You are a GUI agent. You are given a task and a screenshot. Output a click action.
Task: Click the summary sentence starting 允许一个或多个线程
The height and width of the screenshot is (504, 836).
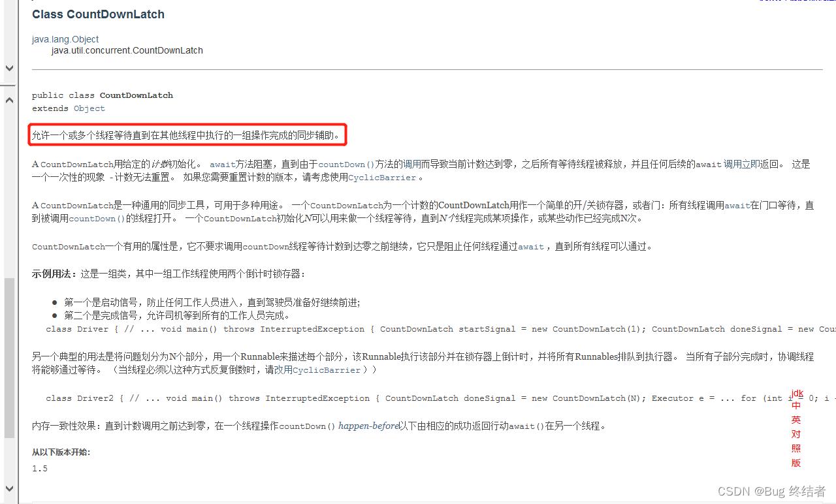point(186,136)
